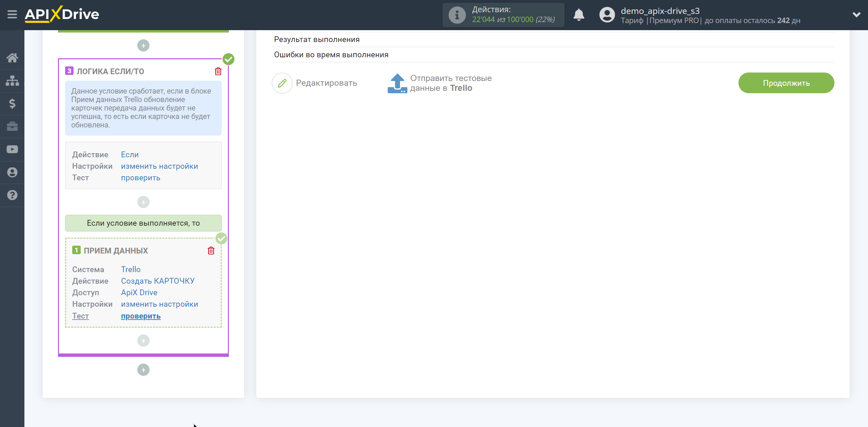Click the Продолжить button
The height and width of the screenshot is (427, 868).
click(x=786, y=83)
